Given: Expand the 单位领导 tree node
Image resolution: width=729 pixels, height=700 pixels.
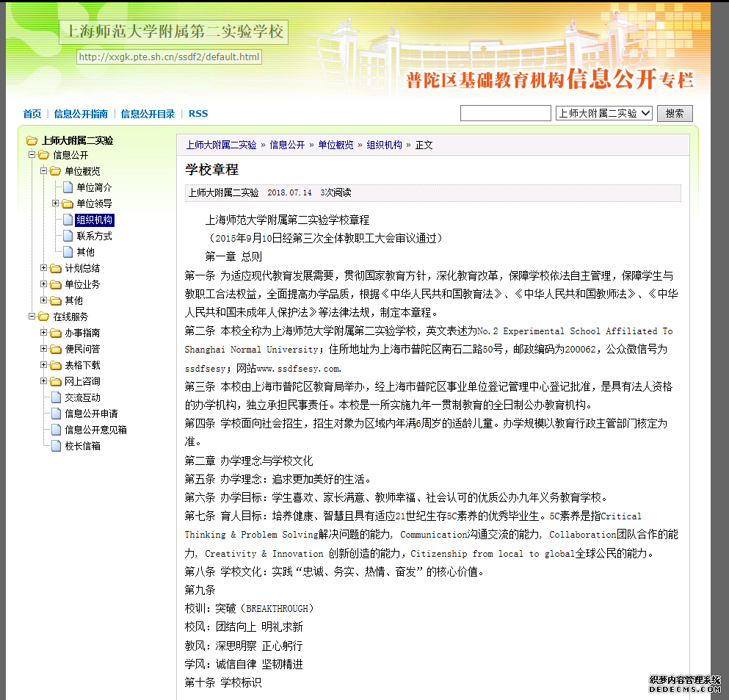Looking at the screenshot, I should coord(55,203).
